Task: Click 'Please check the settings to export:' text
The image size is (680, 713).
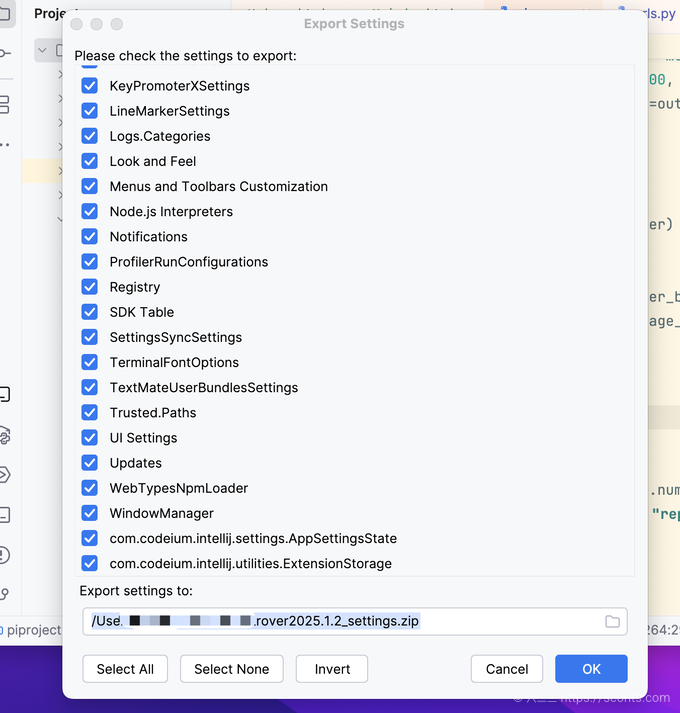Action: [x=186, y=56]
